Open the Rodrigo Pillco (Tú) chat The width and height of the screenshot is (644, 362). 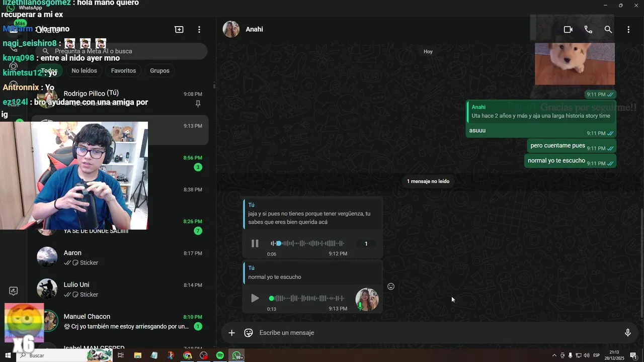pos(120,99)
